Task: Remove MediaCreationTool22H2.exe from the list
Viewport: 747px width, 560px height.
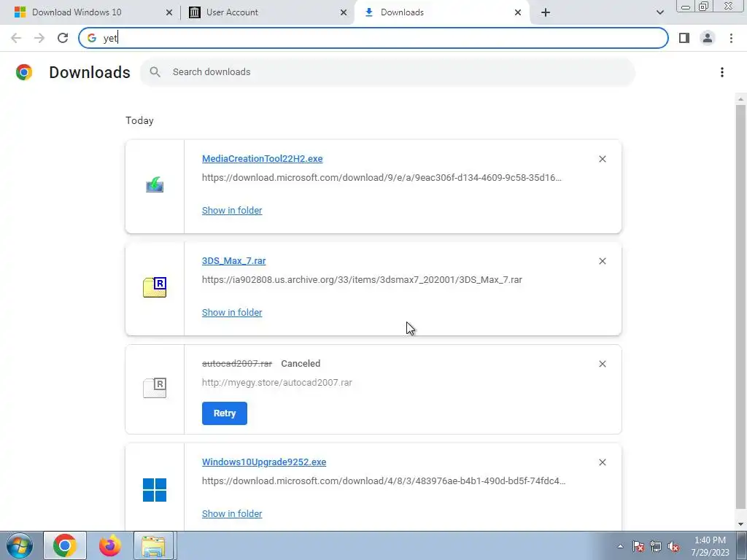Action: click(602, 159)
